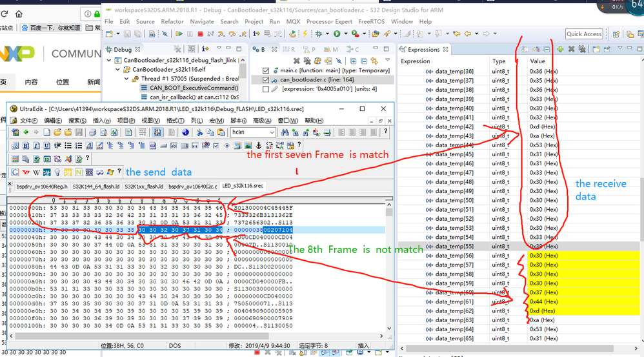Click the browser home icon
The width and height of the screenshot is (644, 357).
(19, 14)
